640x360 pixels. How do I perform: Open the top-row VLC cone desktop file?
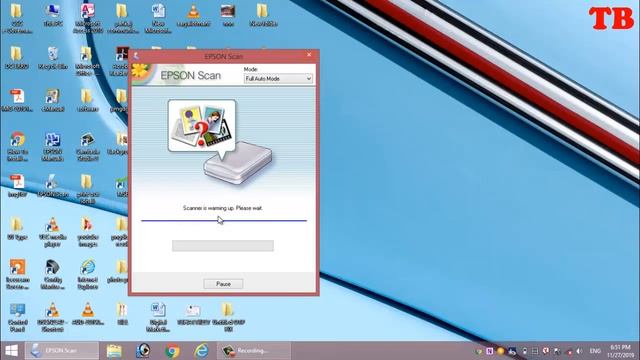(x=194, y=16)
